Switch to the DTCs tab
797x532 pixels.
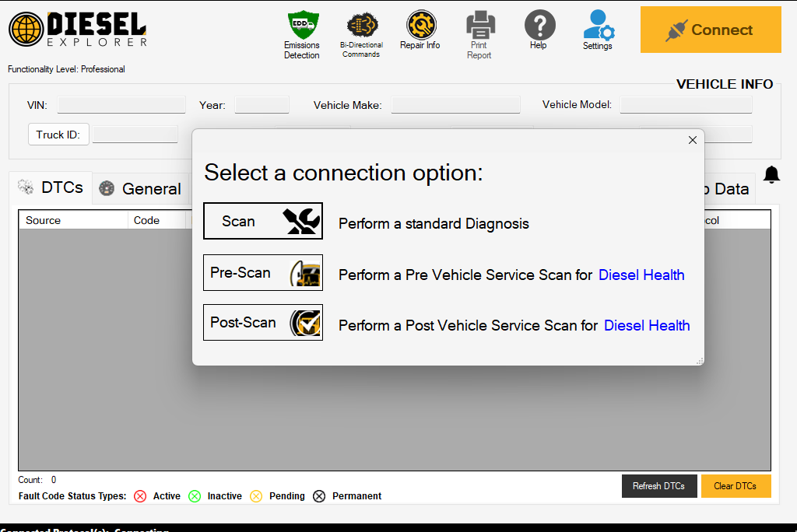tap(51, 187)
